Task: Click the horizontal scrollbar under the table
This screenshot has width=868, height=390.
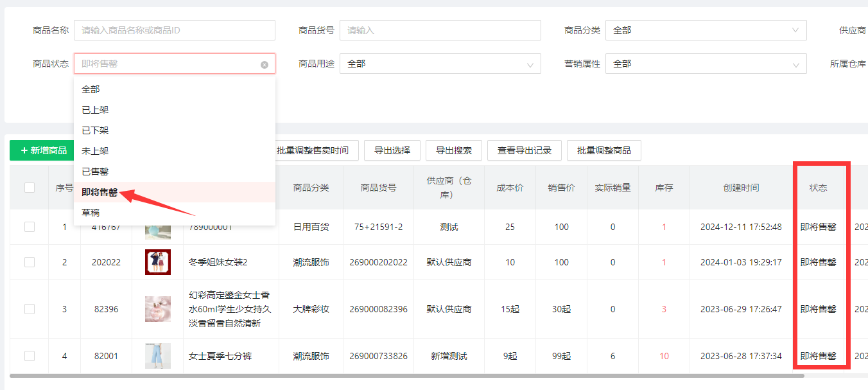Action: pos(385,375)
